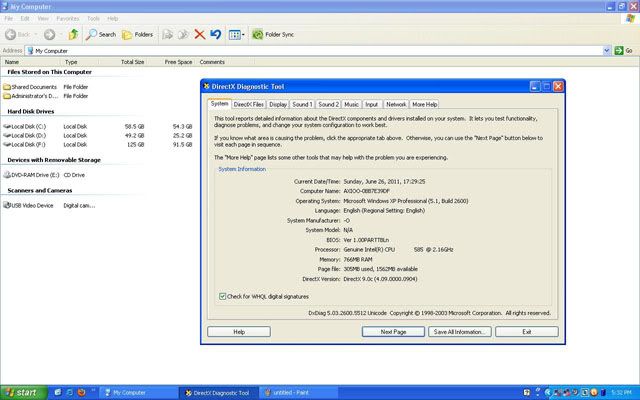Click the Forward navigation button
This screenshot has width=640, height=400.
click(x=49, y=35)
